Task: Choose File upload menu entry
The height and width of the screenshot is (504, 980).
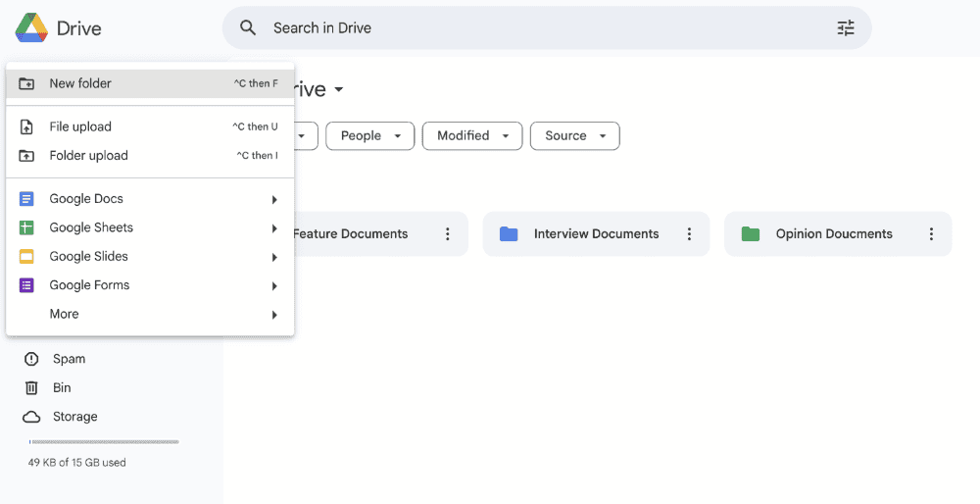Action: [80, 126]
